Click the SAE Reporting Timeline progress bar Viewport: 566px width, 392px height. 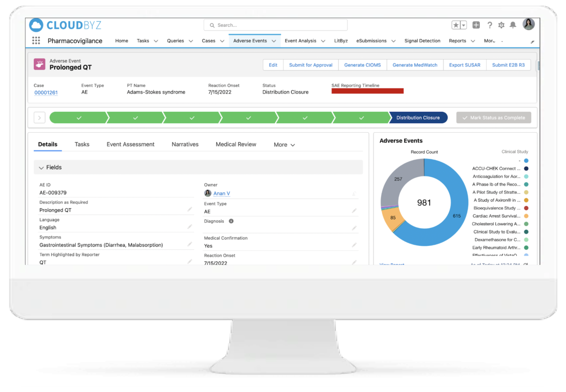click(x=367, y=91)
